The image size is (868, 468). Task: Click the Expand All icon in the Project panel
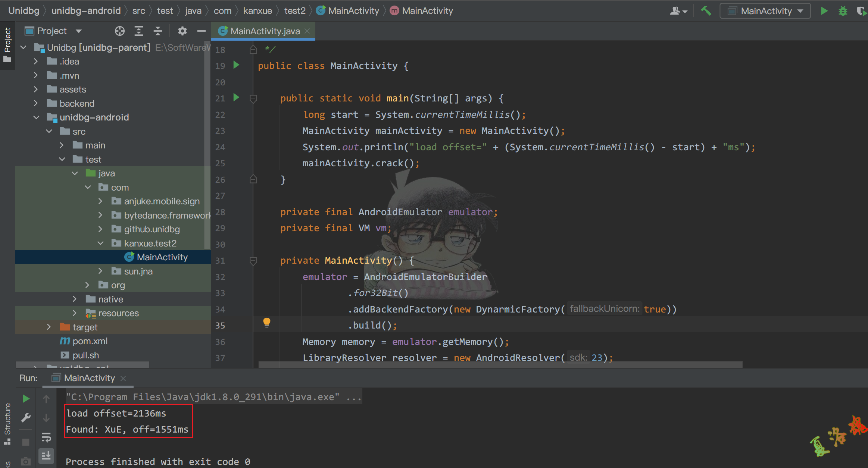(x=139, y=31)
